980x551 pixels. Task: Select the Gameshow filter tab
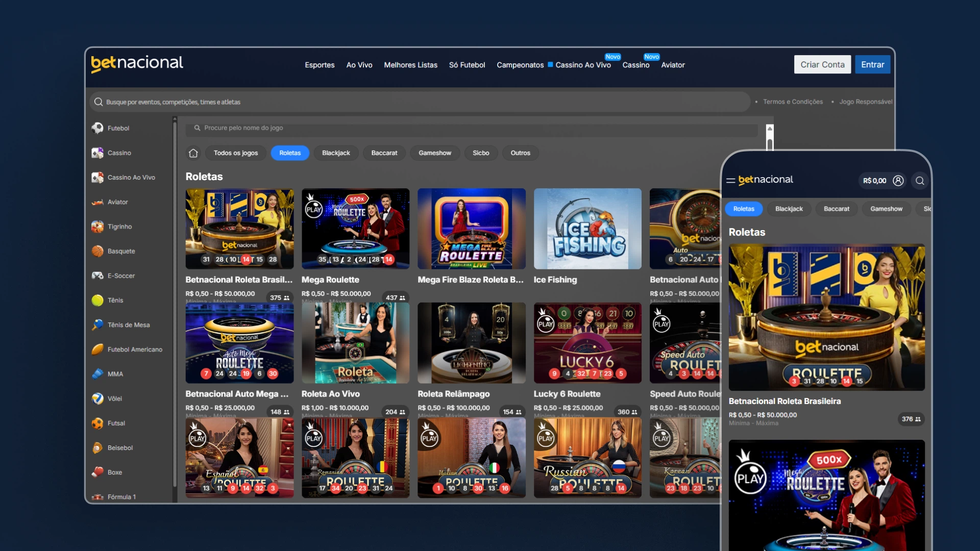pos(435,153)
